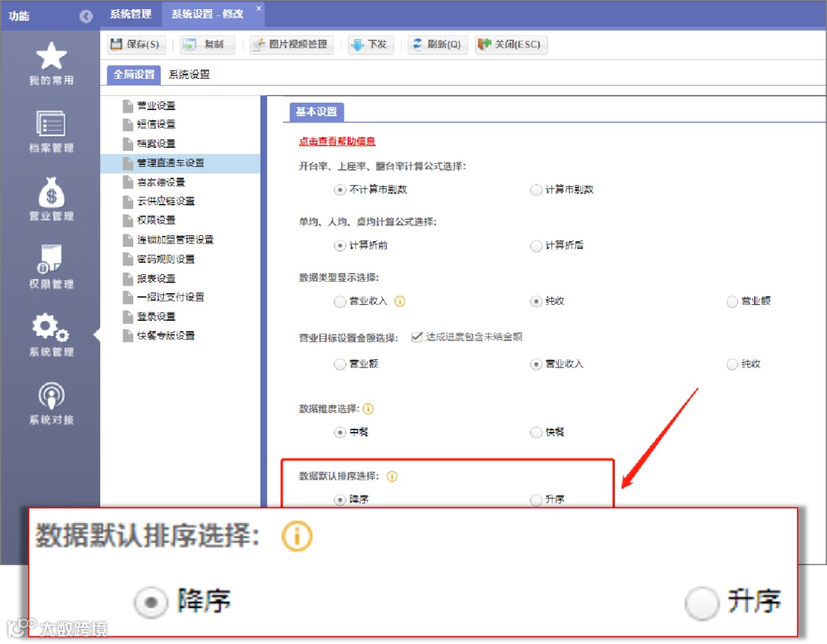Select 密码规则设置 in the settings tree
This screenshot has width=827, height=644.
(165, 259)
